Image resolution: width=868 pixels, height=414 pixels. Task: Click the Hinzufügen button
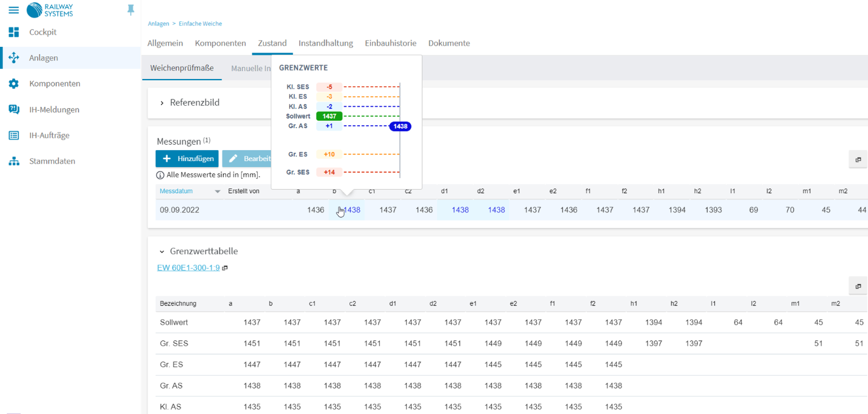pyautogui.click(x=187, y=159)
